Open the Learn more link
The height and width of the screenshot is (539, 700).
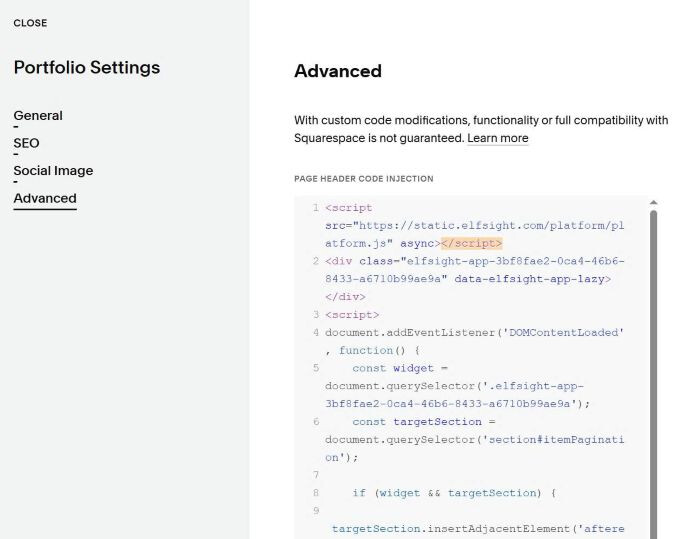(497, 138)
